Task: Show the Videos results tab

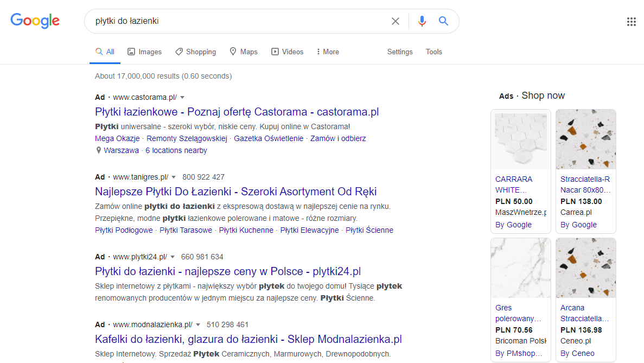Action: pyautogui.click(x=287, y=52)
